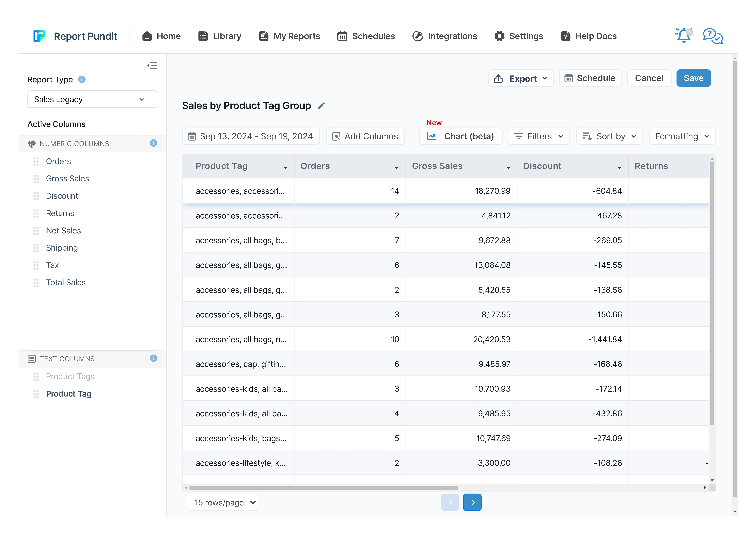Click pencil icon to rename report title
Image resolution: width=756 pixels, height=534 pixels.
pyautogui.click(x=321, y=106)
